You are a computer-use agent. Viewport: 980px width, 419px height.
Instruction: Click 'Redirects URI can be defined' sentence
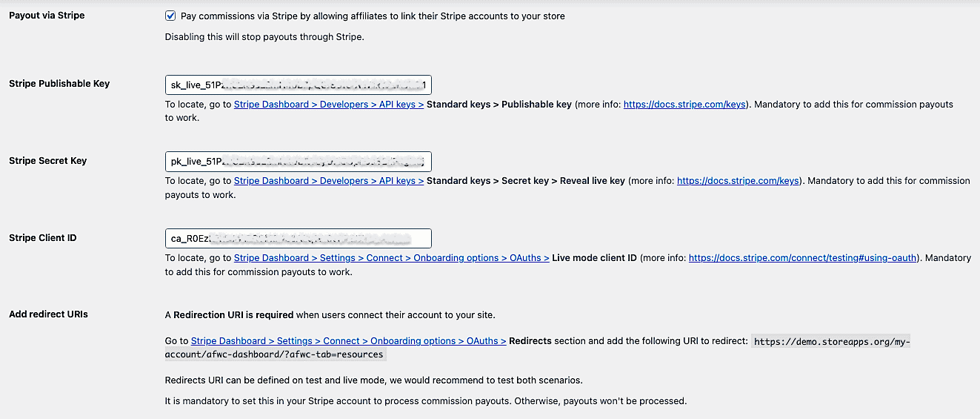(373, 380)
